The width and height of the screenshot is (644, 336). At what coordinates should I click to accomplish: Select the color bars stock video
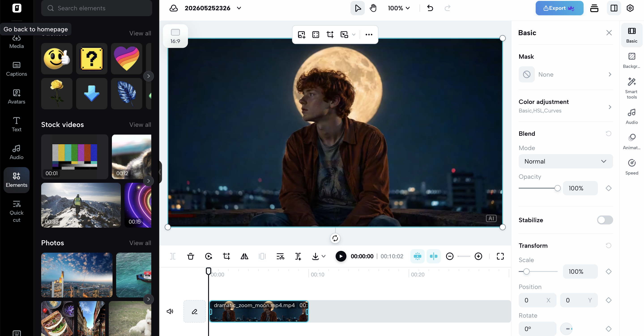(75, 157)
